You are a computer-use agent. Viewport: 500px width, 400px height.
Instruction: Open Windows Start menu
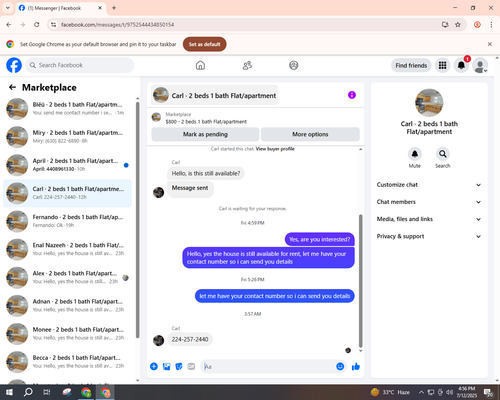coord(9,392)
